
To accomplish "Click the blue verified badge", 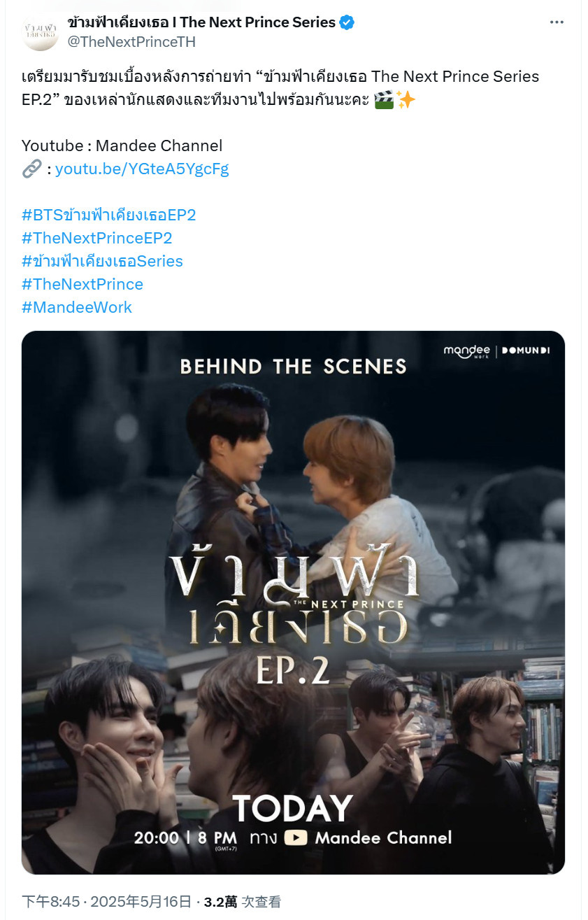I will [x=347, y=22].
